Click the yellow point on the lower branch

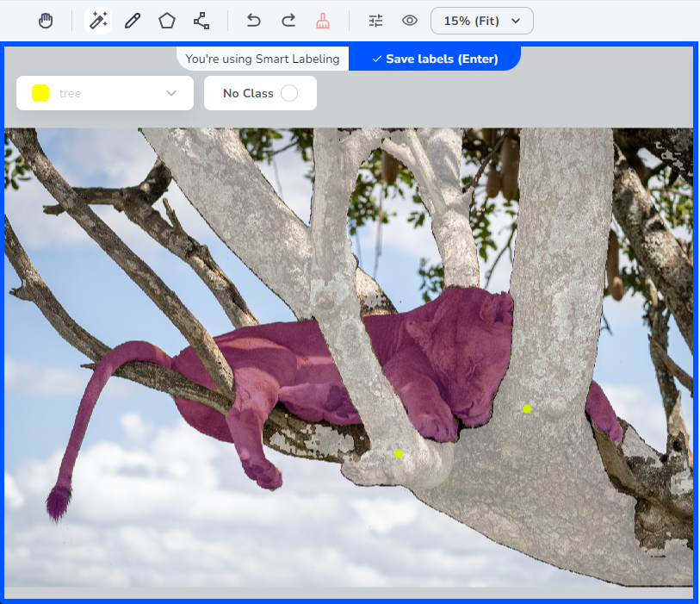point(398,453)
